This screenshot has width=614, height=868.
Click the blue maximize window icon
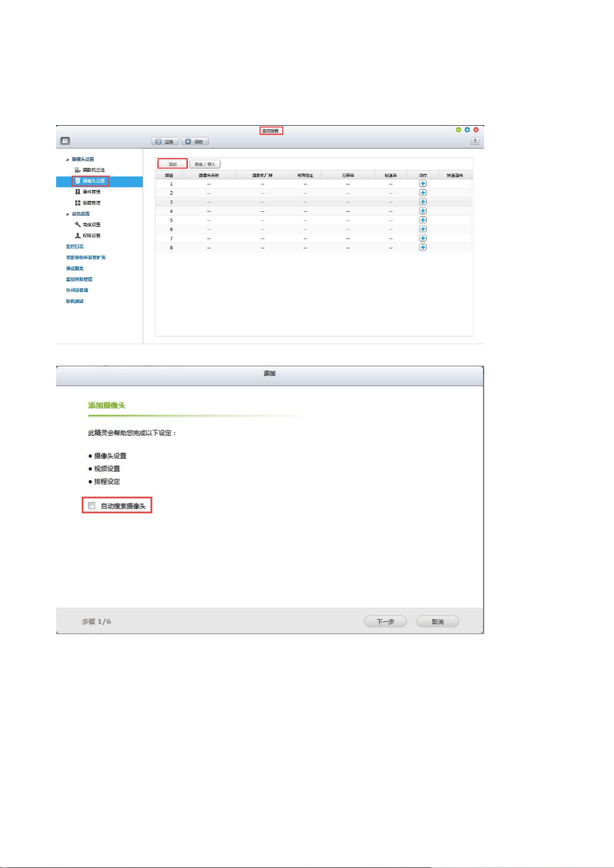[x=467, y=130]
